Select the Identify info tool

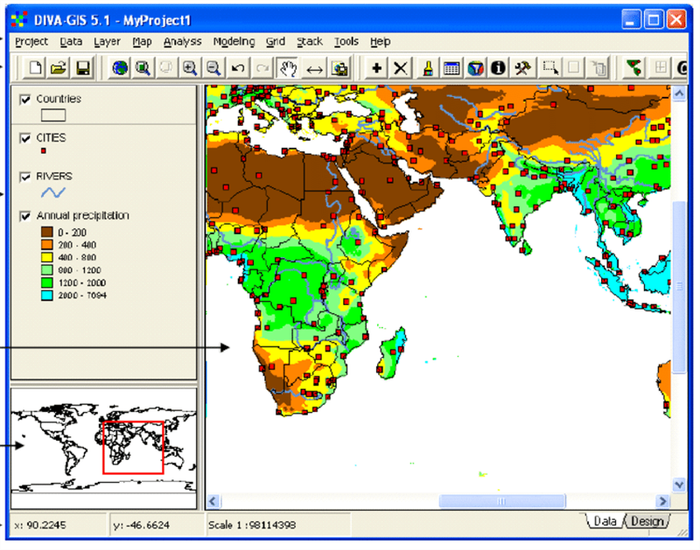(x=498, y=68)
